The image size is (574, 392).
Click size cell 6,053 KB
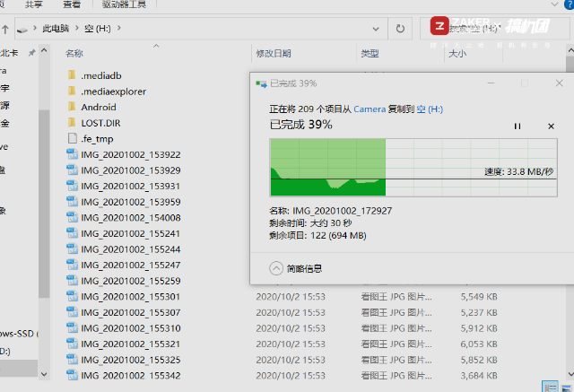[479, 344]
